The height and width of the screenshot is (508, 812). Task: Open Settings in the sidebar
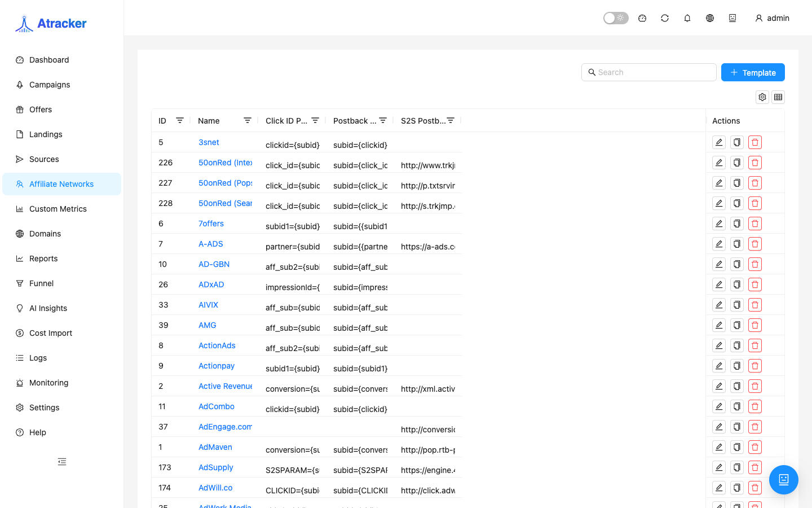62,408
